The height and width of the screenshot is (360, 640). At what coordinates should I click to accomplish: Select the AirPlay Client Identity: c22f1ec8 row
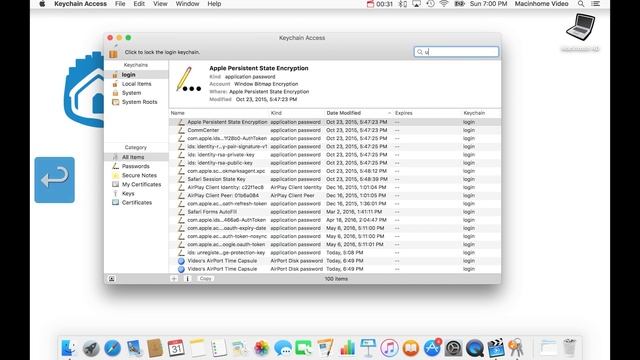click(335, 187)
